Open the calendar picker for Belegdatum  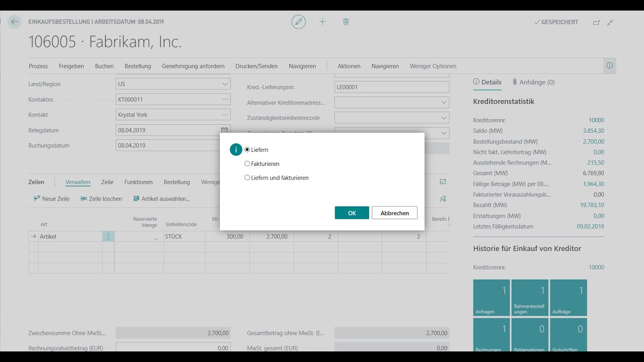click(x=224, y=130)
